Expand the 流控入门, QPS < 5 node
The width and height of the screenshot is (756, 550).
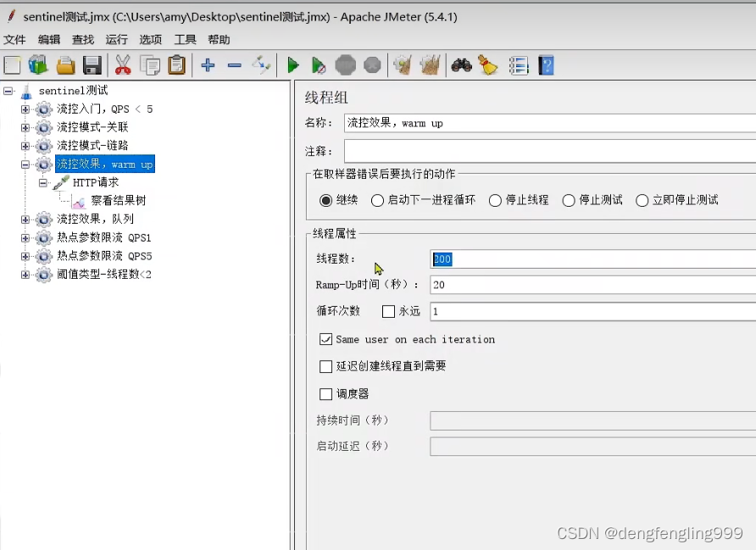[25, 109]
